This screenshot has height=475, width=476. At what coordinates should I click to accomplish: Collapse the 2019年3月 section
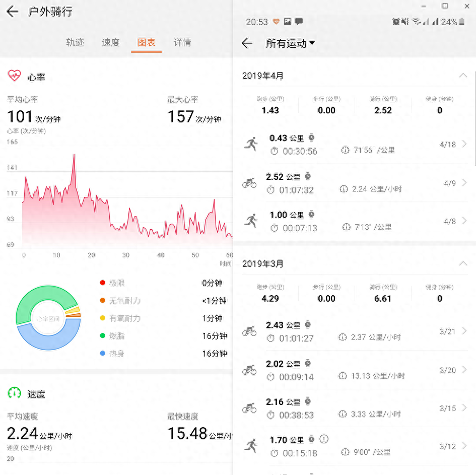tap(463, 263)
